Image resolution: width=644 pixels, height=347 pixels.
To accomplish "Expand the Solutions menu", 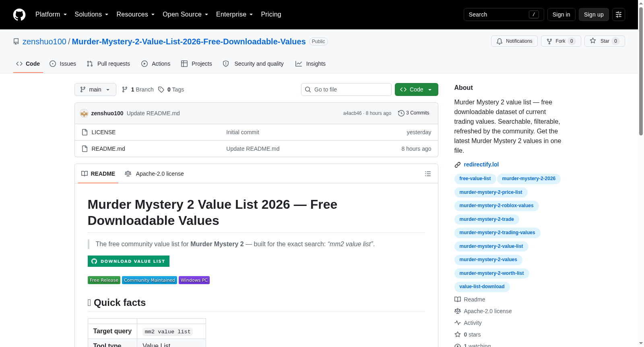I will [91, 15].
